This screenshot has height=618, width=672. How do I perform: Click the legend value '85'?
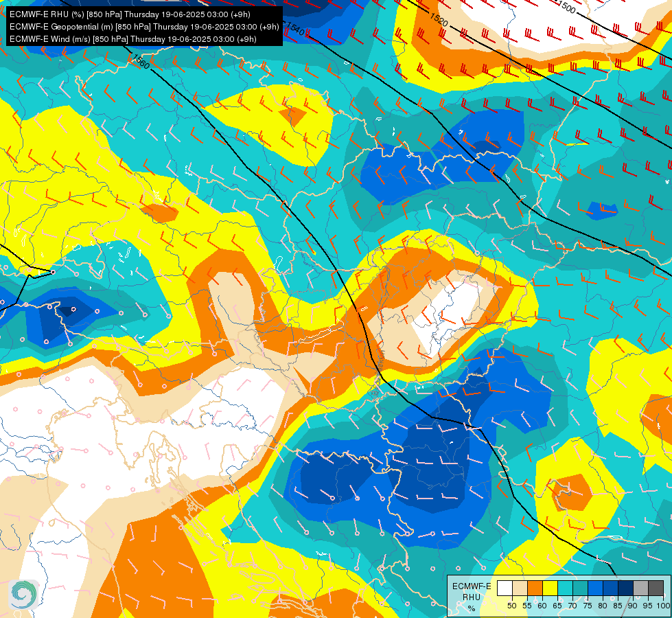618,606
